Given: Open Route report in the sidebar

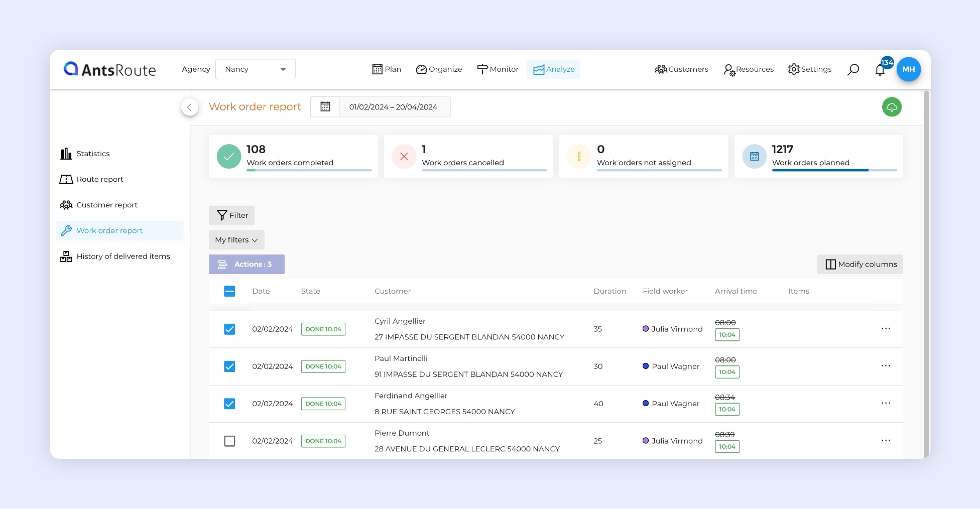Looking at the screenshot, I should tap(100, 179).
